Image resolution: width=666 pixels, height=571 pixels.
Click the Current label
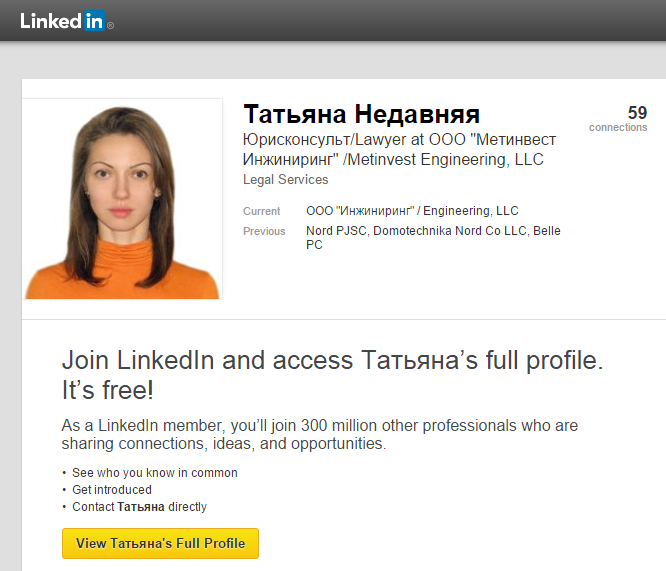click(261, 211)
